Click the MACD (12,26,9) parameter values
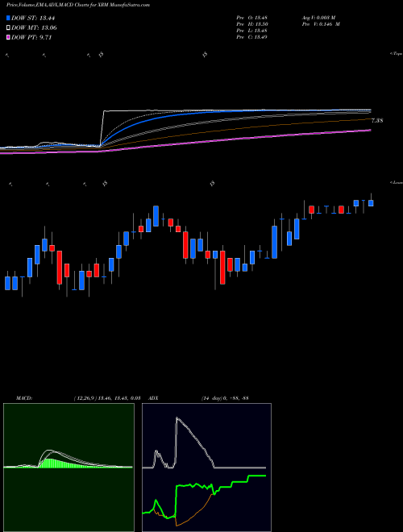The width and height of the screenshot is (403, 532). [x=107, y=397]
